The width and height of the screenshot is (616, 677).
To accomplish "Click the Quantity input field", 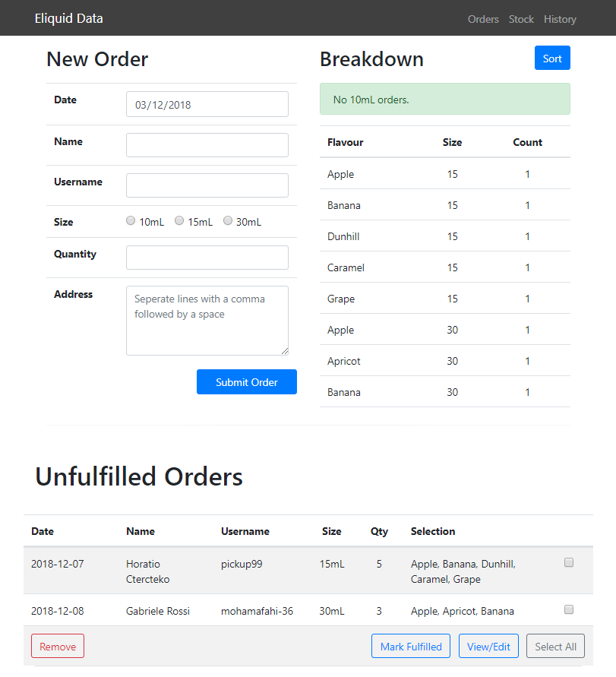I will click(207, 258).
